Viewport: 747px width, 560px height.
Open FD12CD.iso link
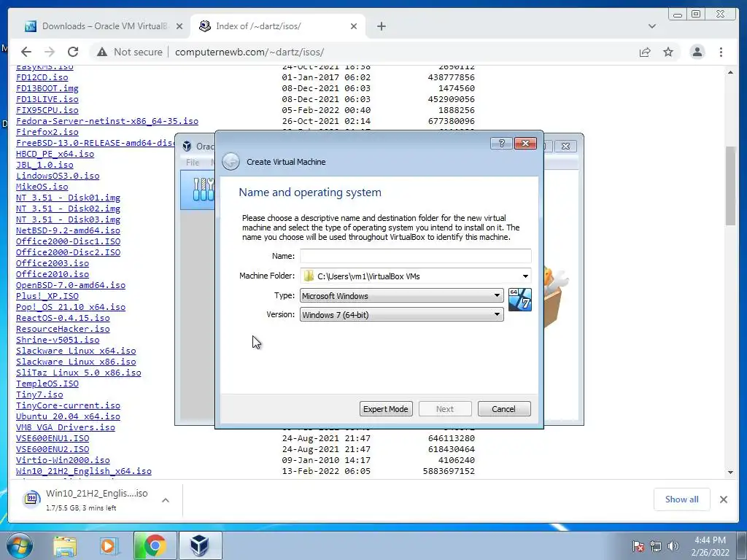[42, 77]
